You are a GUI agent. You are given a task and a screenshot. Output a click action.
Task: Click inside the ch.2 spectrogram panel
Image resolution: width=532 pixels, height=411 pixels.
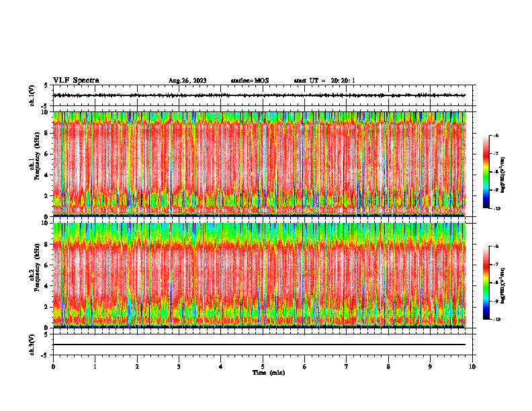[x=259, y=275]
